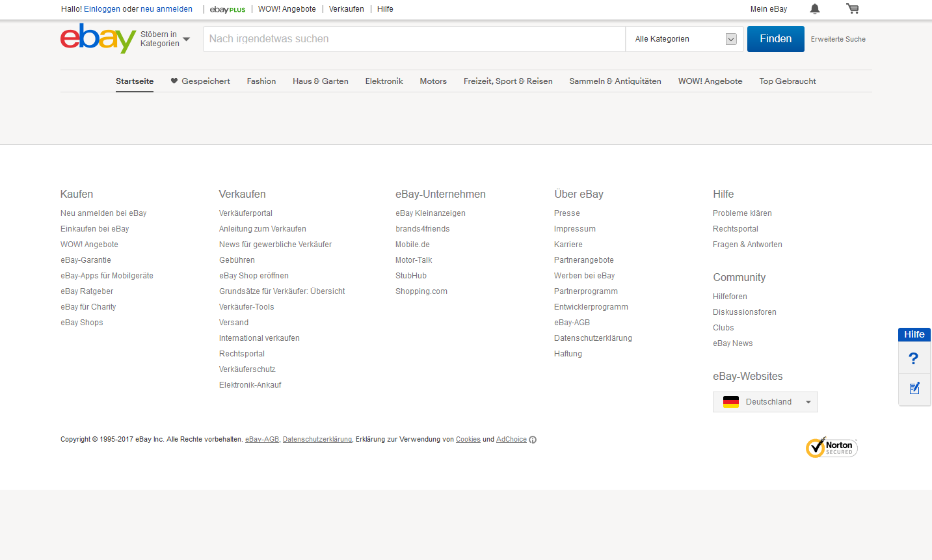Expand the Stöbern in Kategorien dropdown
This screenshot has width=932, height=560.
[165, 39]
